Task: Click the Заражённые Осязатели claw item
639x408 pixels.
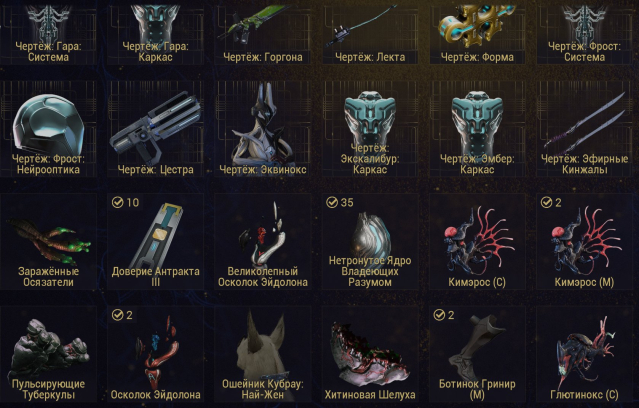Action: click(48, 241)
